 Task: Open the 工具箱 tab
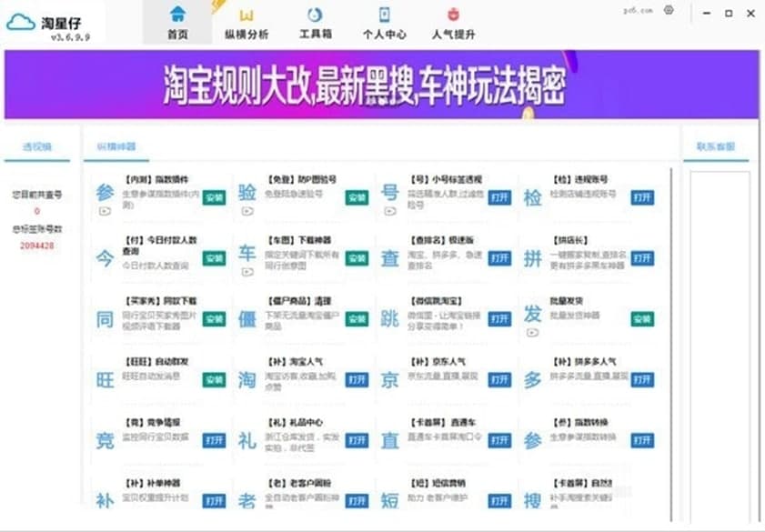315,23
